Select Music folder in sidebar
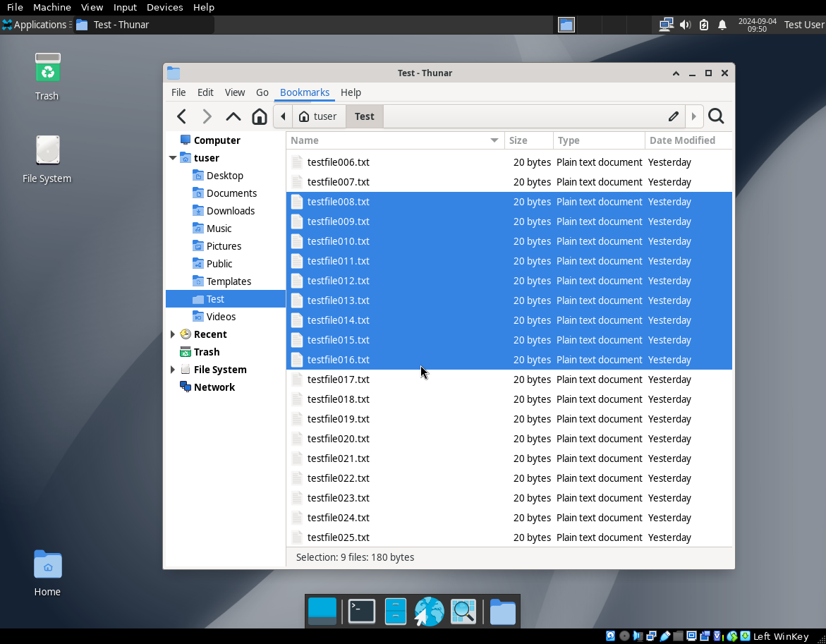826x644 pixels. point(219,229)
